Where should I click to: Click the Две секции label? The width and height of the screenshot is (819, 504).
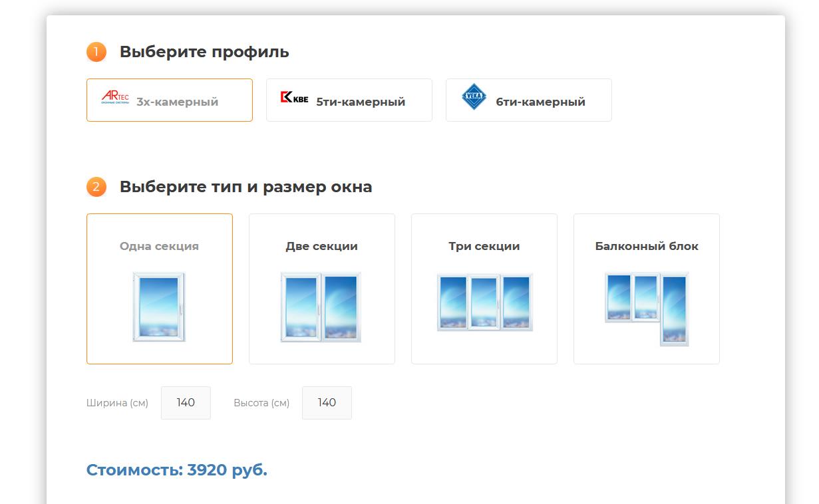coord(321,246)
